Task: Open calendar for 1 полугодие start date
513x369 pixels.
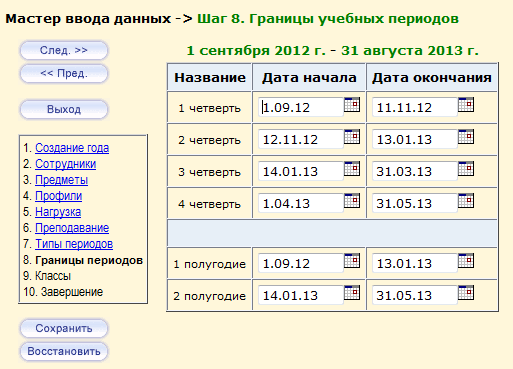Action: [352, 260]
